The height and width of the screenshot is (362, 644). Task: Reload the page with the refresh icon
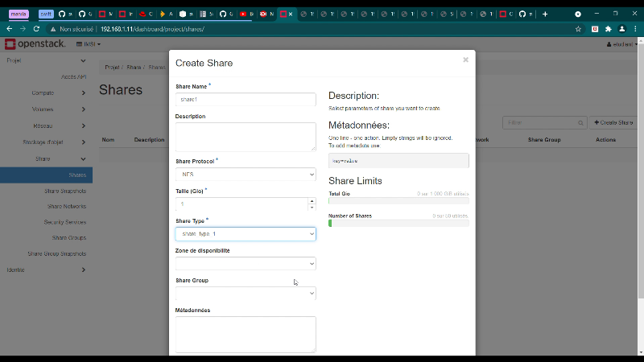click(36, 28)
